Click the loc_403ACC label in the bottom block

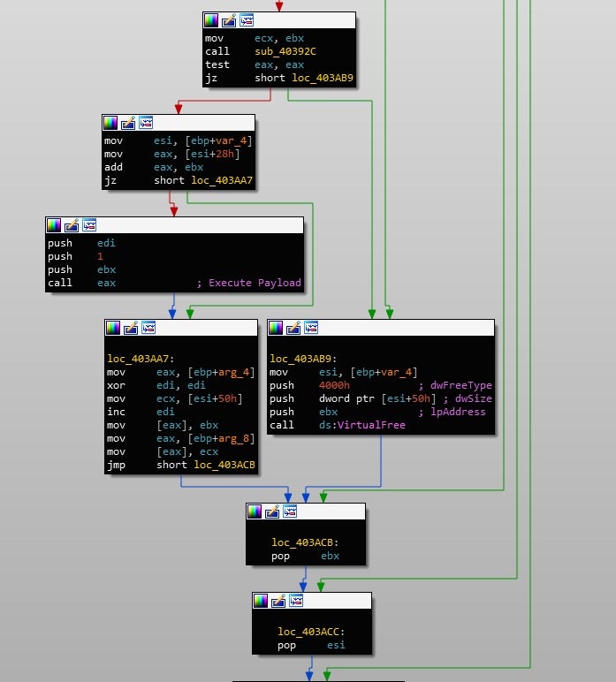tap(309, 632)
